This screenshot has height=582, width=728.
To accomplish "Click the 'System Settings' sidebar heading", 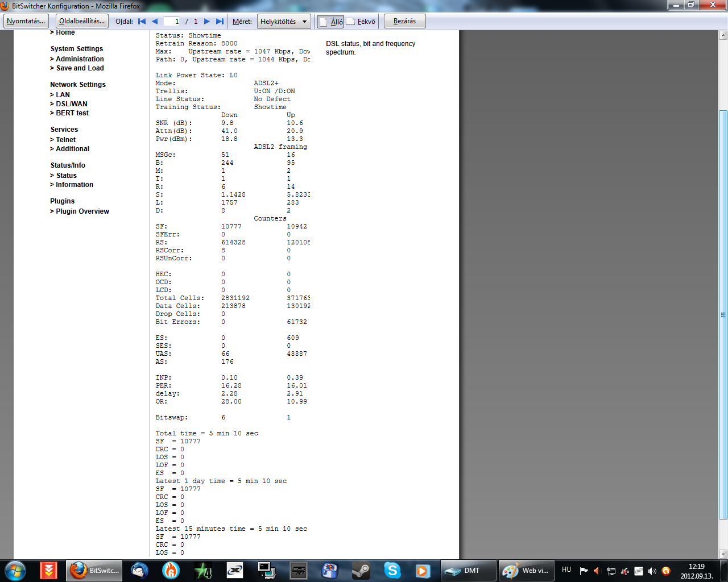I will tap(77, 49).
